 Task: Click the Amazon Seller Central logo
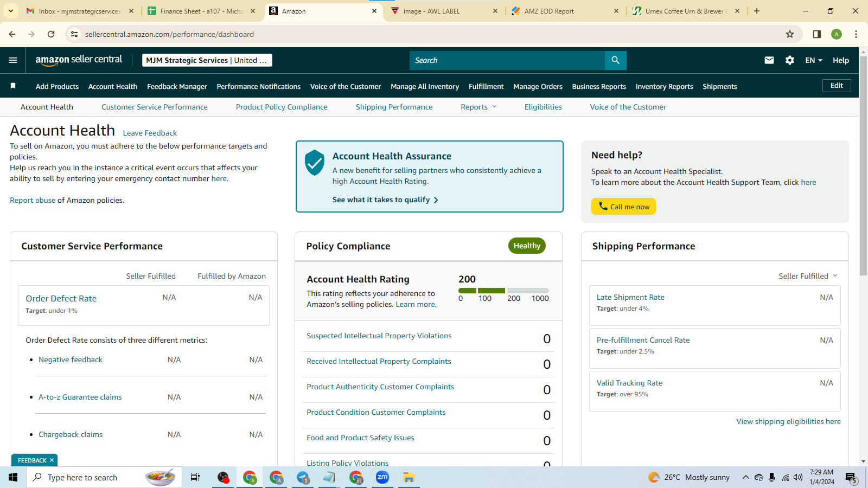79,60
